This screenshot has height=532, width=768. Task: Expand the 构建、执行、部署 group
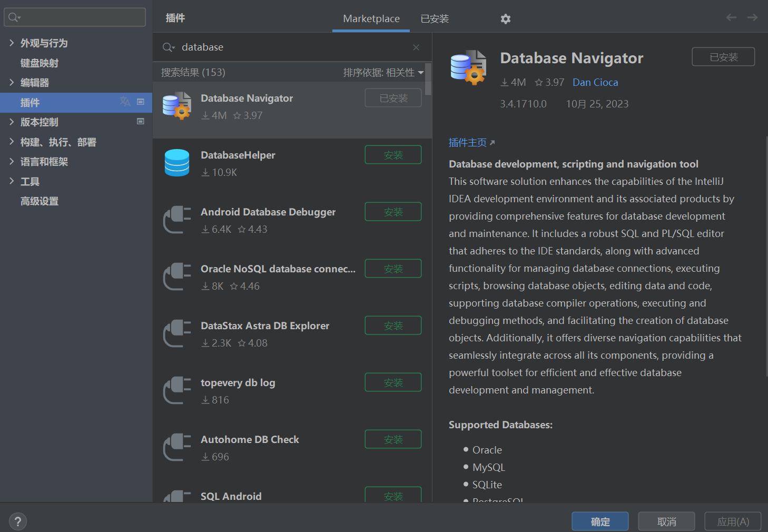(x=12, y=142)
